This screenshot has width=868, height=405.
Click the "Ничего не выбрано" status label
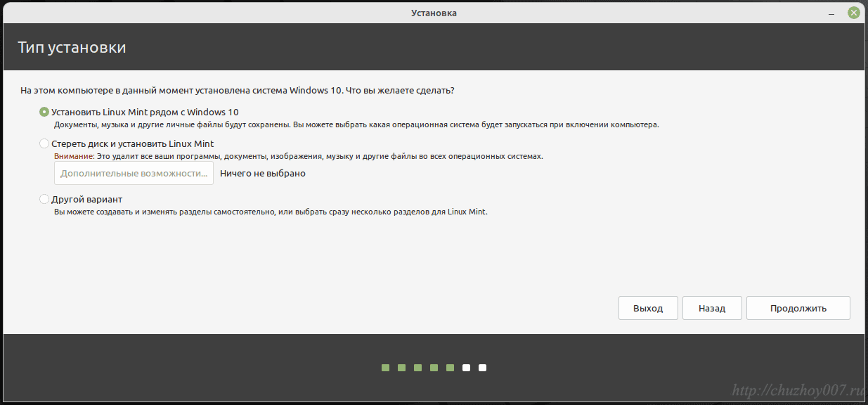click(263, 173)
